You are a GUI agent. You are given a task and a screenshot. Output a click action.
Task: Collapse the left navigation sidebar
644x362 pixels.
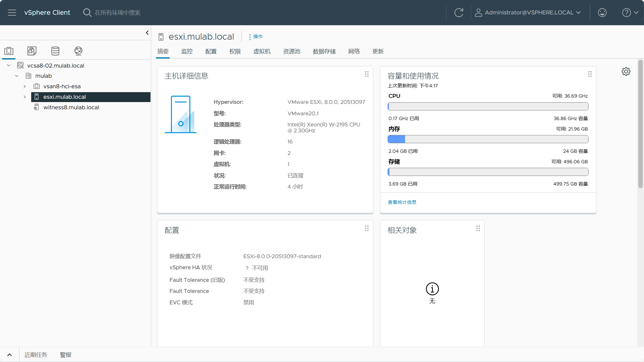point(147,33)
